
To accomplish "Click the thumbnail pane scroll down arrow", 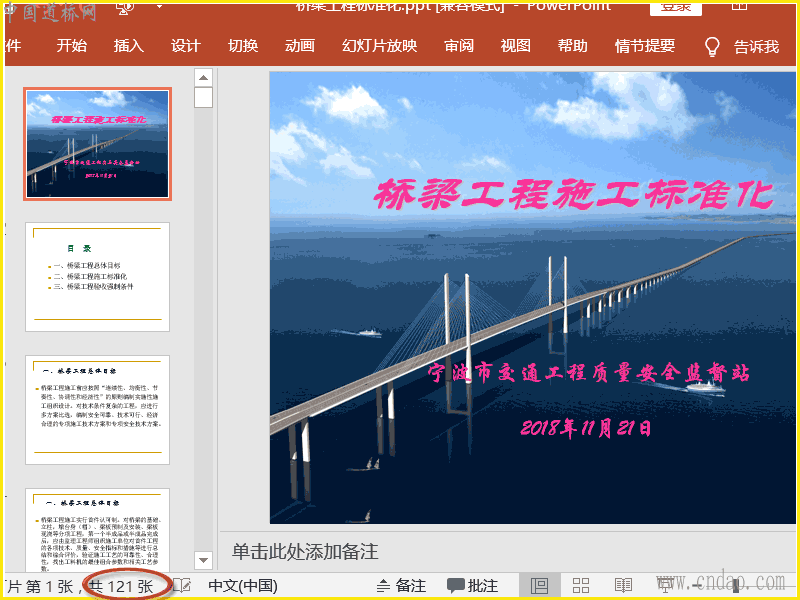I will point(204,560).
